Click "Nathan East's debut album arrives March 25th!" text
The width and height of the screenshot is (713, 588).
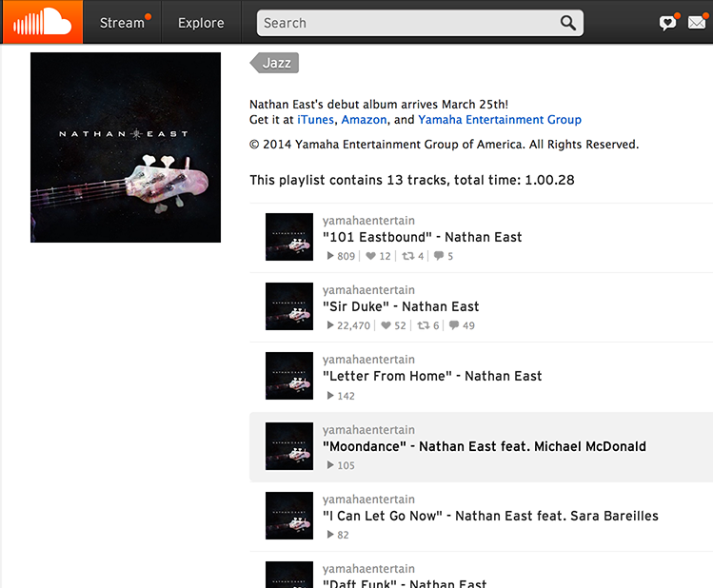[x=379, y=105]
